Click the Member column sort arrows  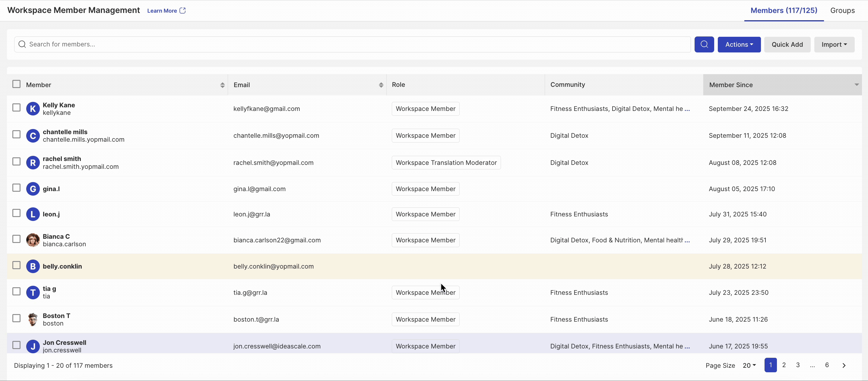click(222, 85)
